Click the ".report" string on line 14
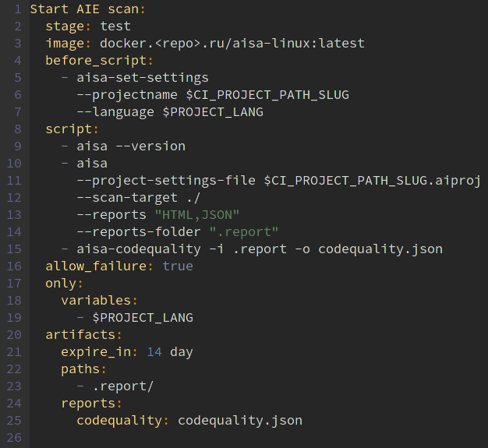 point(244,233)
